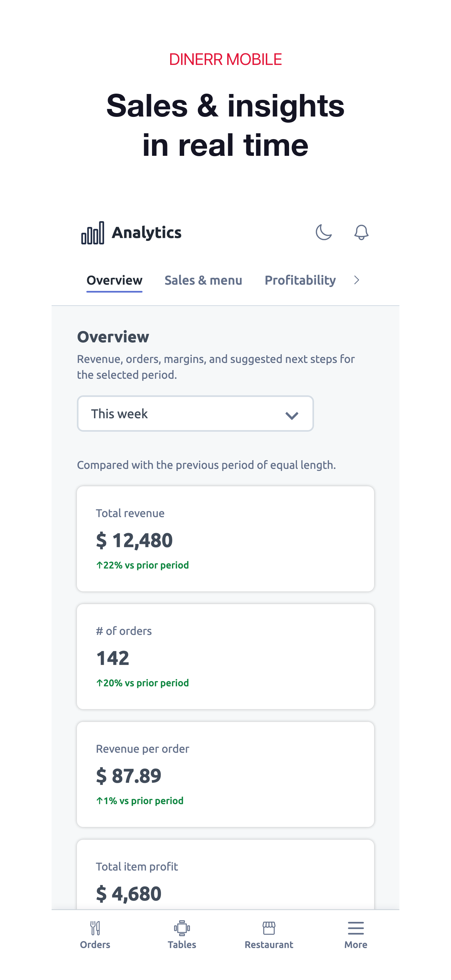451x980 pixels.
Task: Tap the Orders fork and knife icon
Action: click(95, 928)
